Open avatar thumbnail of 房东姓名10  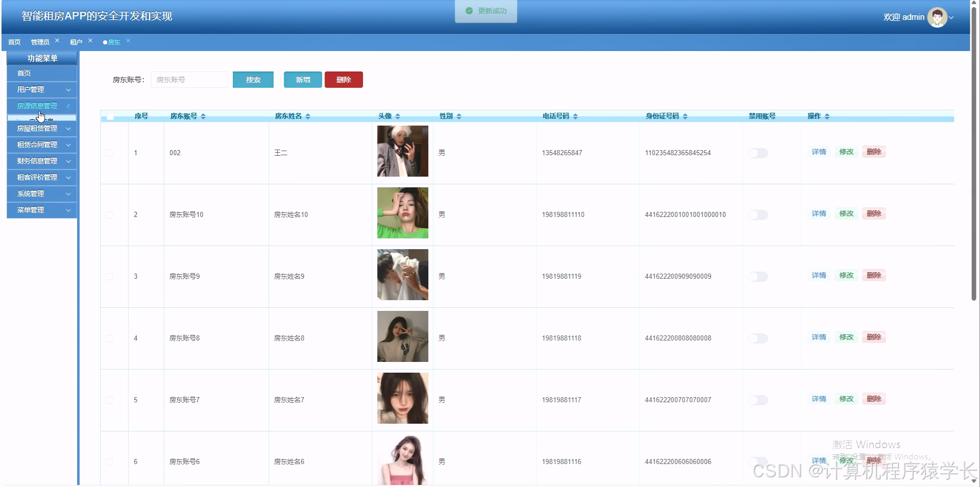[x=403, y=213]
